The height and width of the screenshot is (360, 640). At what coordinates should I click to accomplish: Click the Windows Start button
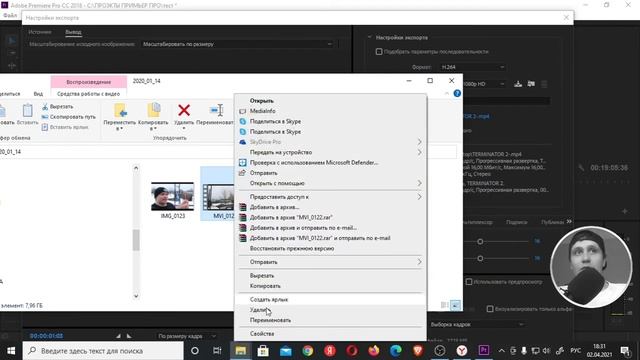coord(11,351)
